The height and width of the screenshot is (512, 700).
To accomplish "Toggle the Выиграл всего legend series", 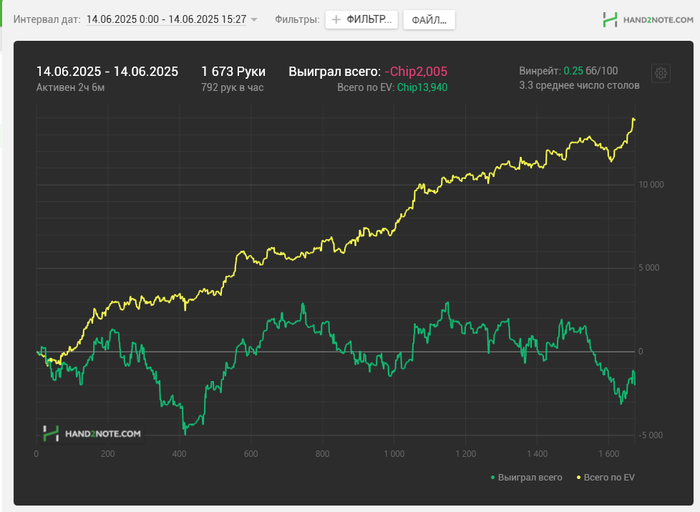I will click(x=526, y=477).
